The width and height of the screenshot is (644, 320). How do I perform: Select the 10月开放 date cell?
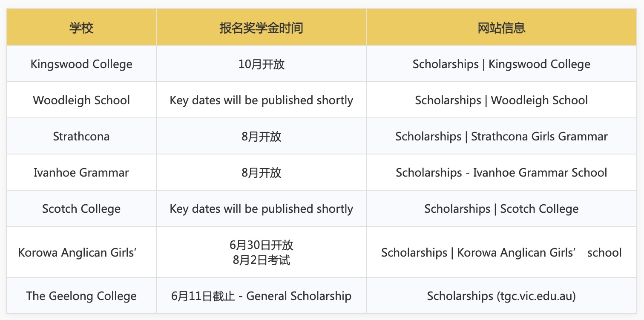pos(261,64)
